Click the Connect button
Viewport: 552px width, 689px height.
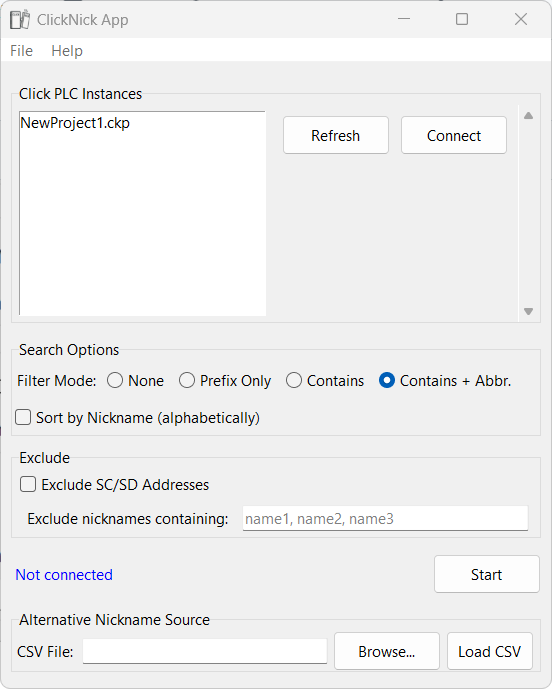[454, 135]
